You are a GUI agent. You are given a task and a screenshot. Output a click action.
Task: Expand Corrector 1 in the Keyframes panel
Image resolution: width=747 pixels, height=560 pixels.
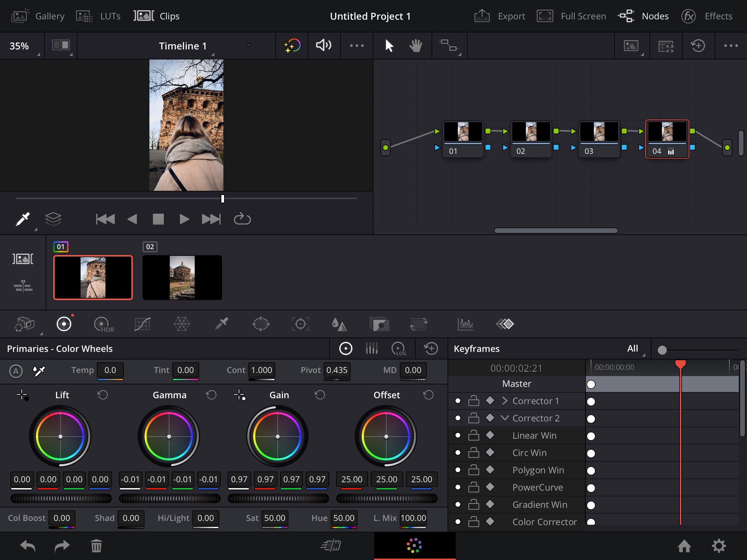(x=504, y=401)
